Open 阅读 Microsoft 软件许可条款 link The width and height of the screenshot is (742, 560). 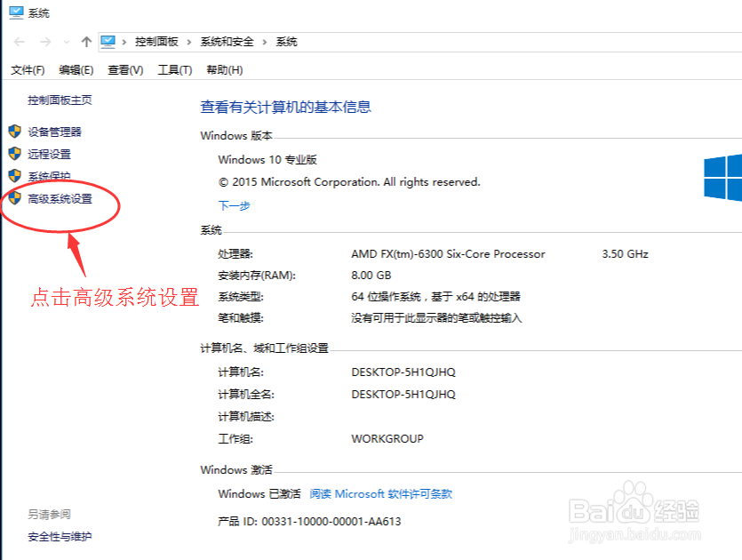[x=381, y=493]
